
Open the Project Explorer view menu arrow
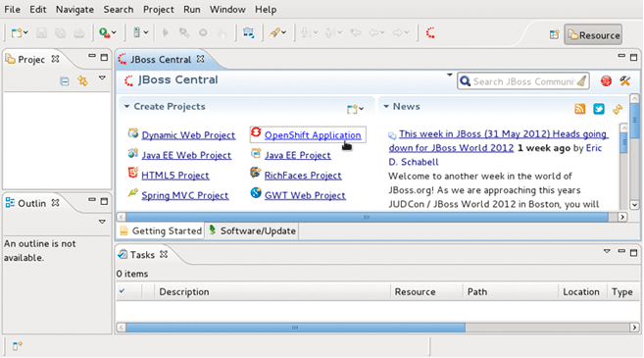pos(102,77)
